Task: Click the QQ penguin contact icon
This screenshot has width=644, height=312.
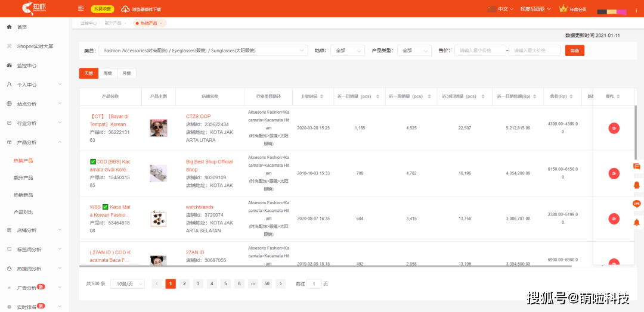Action: click(x=636, y=185)
